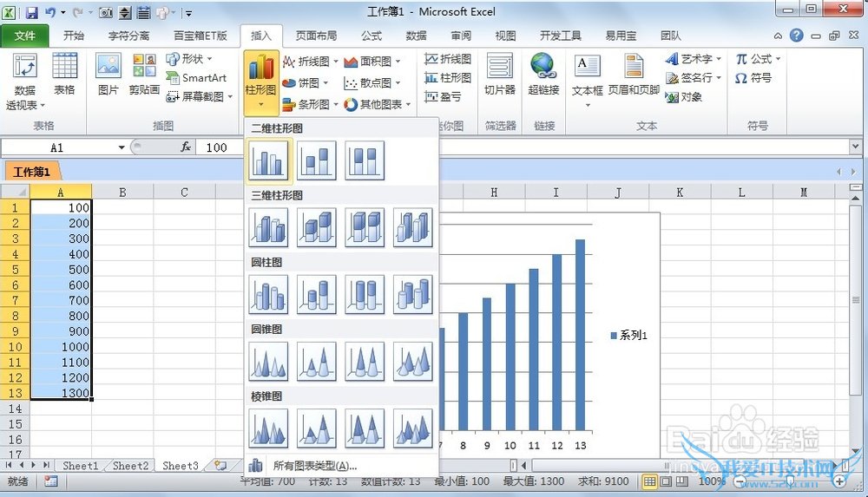Insert header and footer (页眉和页脚)

pyautogui.click(x=634, y=75)
